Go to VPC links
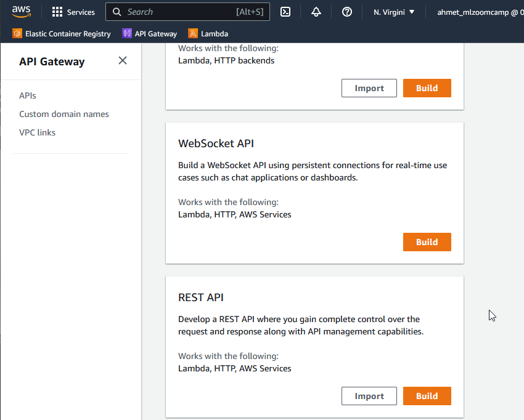Image resolution: width=524 pixels, height=420 pixels. pos(37,132)
